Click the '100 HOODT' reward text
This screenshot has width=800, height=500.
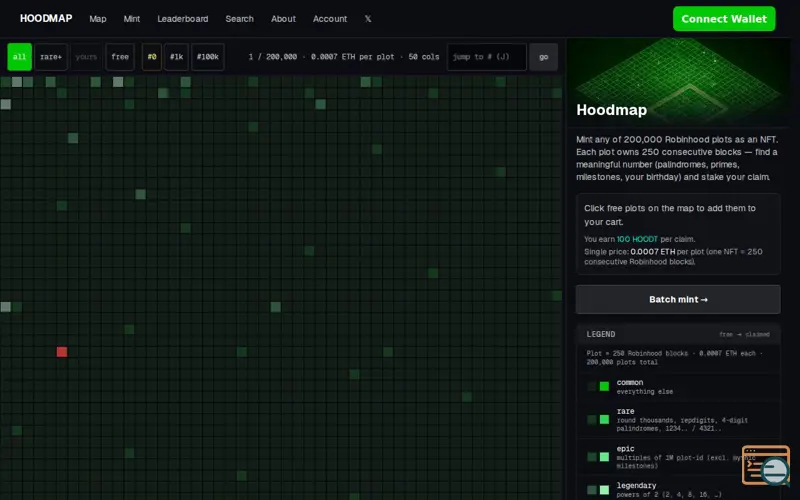637,239
